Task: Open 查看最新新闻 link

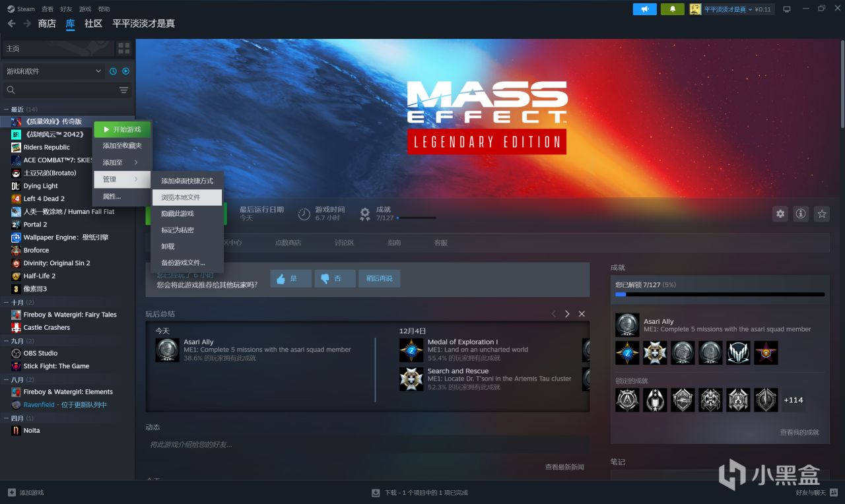Action: tap(564, 467)
